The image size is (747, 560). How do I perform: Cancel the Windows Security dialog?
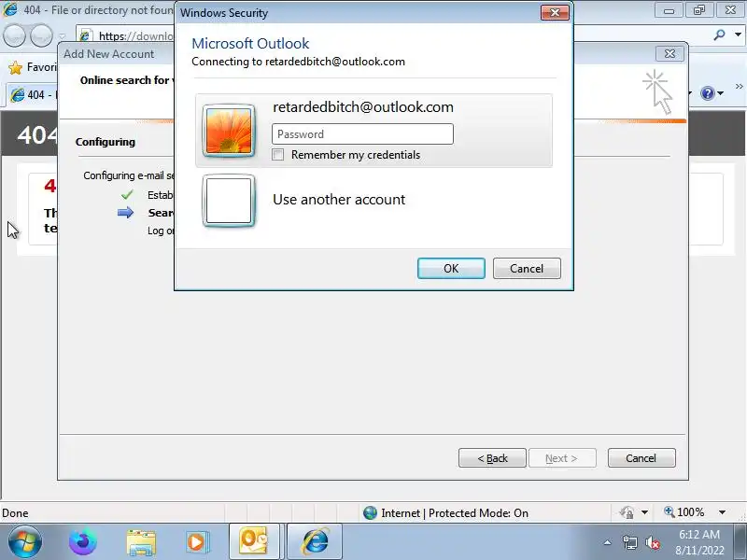[527, 269]
